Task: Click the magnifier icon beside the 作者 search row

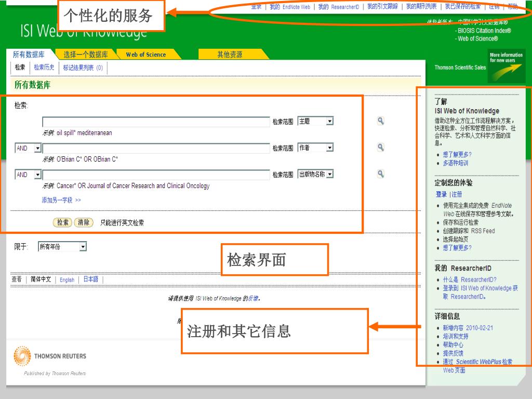Action: [381, 148]
